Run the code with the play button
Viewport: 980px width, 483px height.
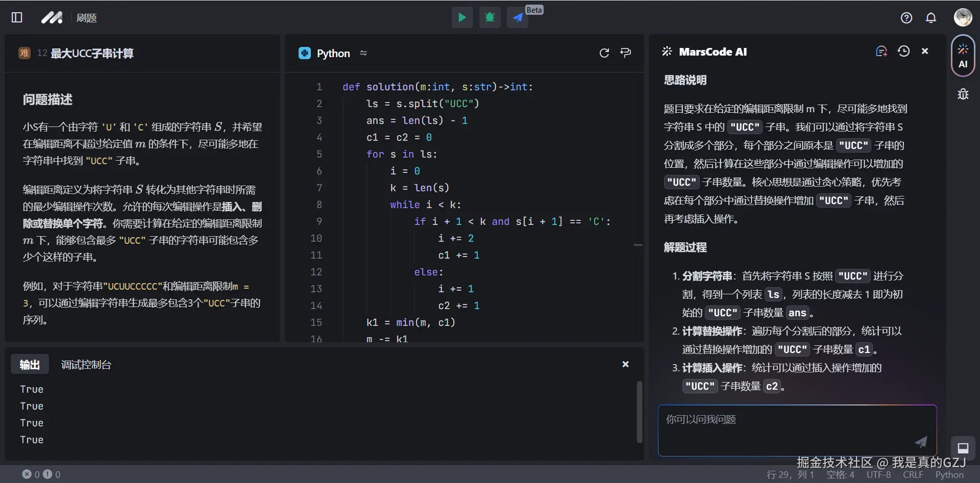[462, 17]
